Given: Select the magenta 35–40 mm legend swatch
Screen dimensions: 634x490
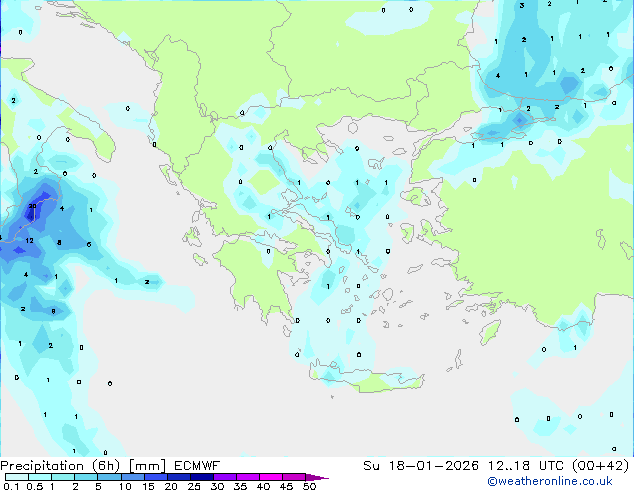Looking at the screenshot, I should [248, 477].
